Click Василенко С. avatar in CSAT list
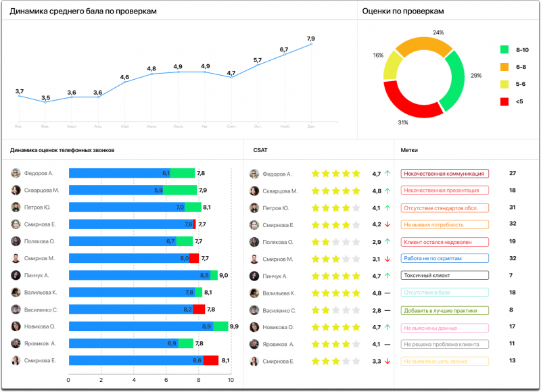The image size is (541, 392). [254, 310]
